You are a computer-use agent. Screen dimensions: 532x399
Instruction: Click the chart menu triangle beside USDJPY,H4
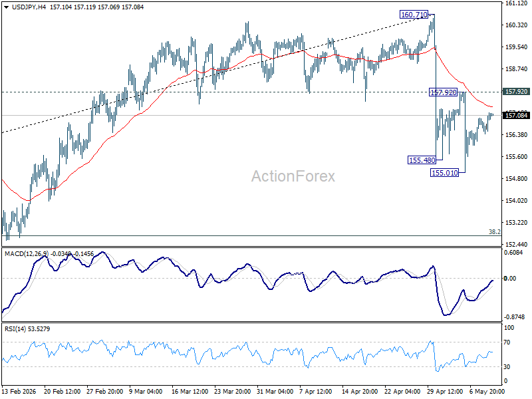(x=6, y=7)
